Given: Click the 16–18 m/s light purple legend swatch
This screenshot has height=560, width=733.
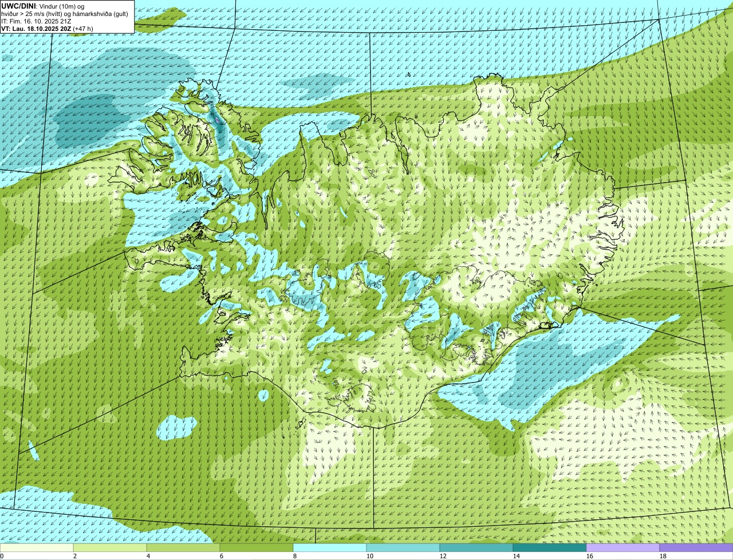Looking at the screenshot, I should coord(623,548).
